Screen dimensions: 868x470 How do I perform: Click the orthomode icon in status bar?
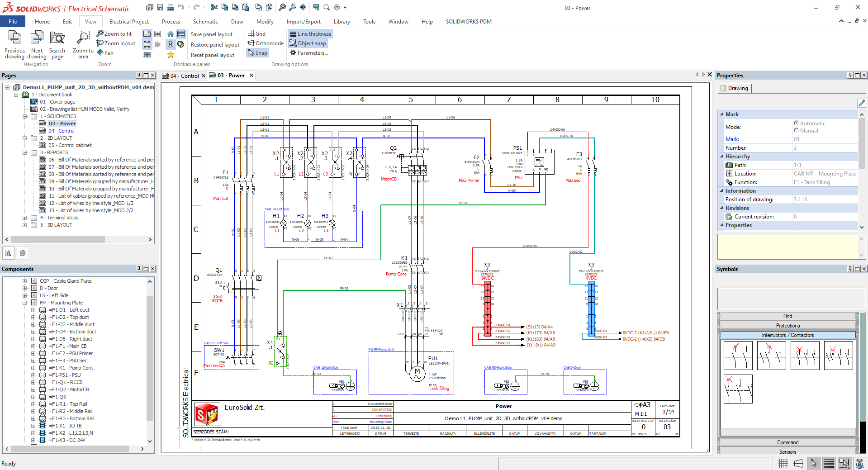[x=798, y=463]
